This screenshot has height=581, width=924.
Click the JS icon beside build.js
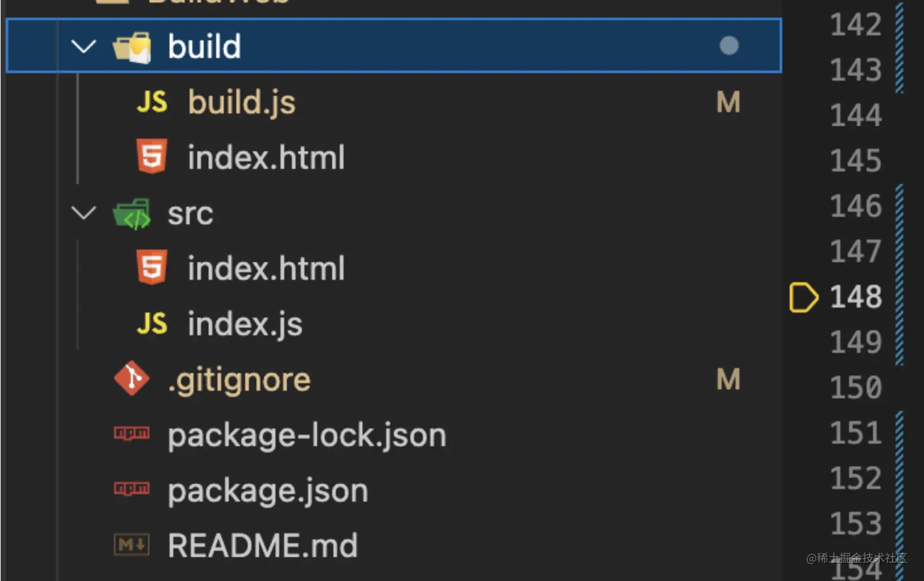(x=152, y=102)
